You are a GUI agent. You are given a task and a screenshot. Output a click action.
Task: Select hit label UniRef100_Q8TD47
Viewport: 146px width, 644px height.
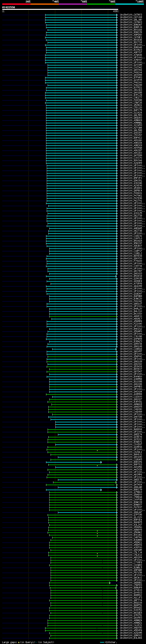[x=131, y=371]
